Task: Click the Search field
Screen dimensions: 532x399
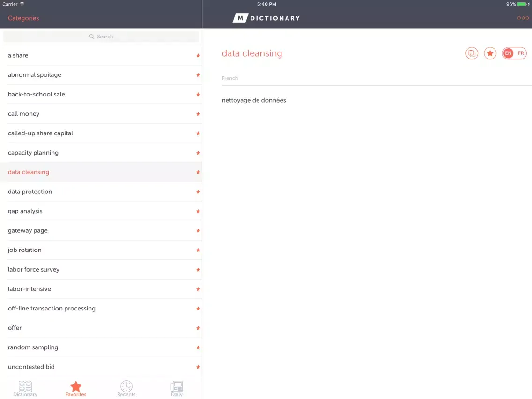Action: 101,37
